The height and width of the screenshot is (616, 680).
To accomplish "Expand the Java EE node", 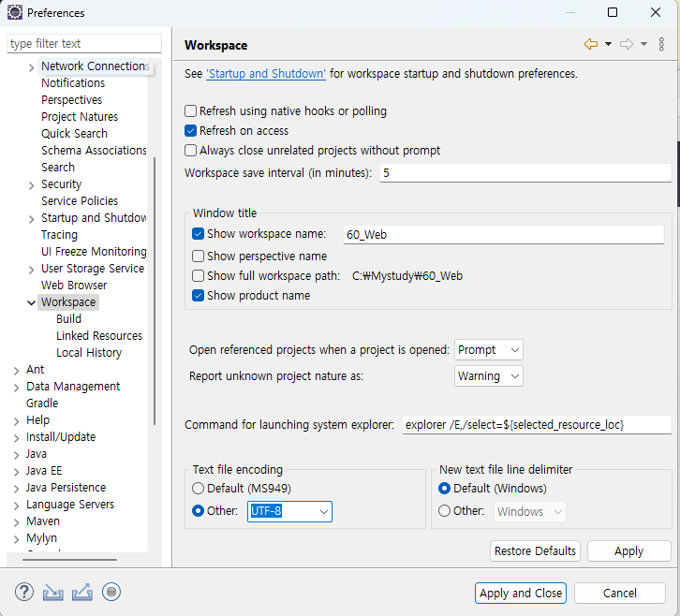I will (x=17, y=472).
